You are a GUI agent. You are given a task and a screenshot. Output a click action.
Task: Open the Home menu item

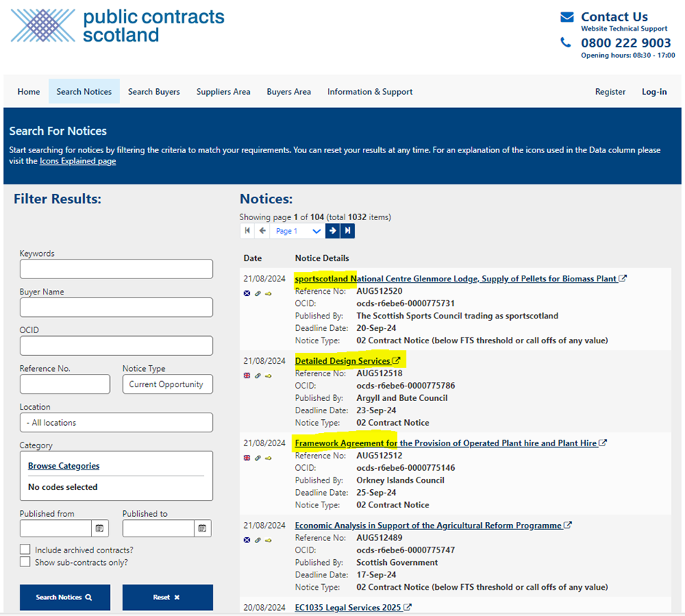tap(29, 92)
